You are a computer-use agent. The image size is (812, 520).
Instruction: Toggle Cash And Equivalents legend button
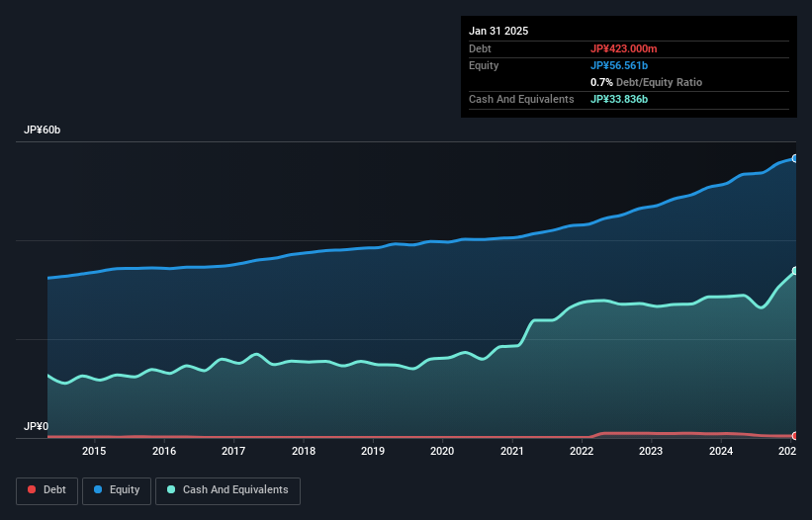point(227,490)
